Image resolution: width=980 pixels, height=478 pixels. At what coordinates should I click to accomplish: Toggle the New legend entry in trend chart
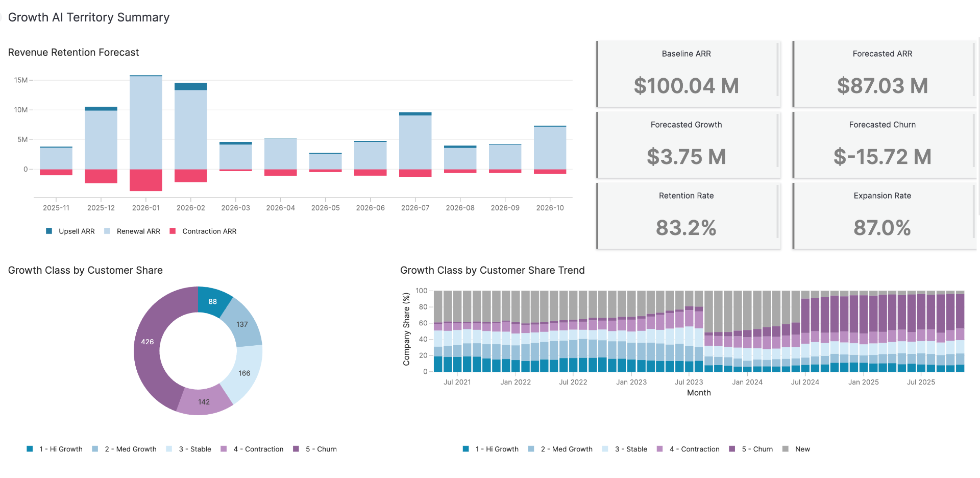point(802,449)
